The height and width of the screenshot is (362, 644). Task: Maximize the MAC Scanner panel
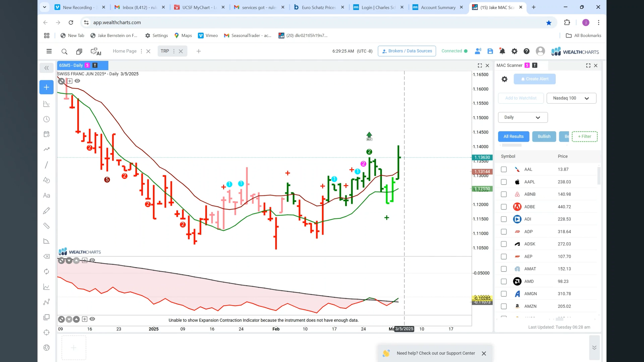click(588, 66)
